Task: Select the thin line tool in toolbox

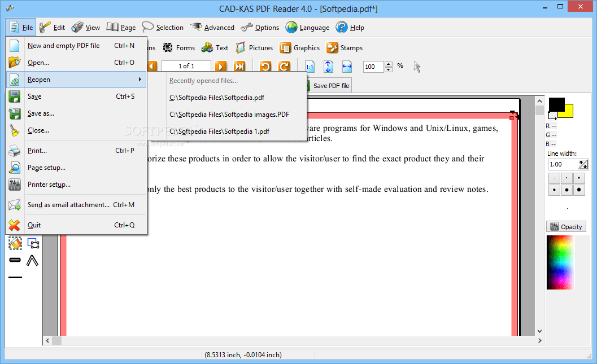Action: (15, 277)
